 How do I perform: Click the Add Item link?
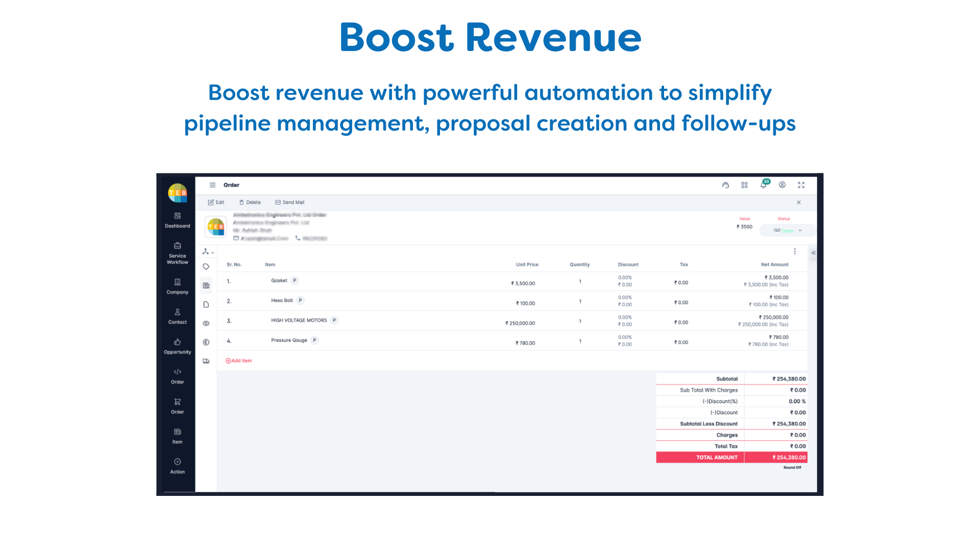tap(239, 361)
